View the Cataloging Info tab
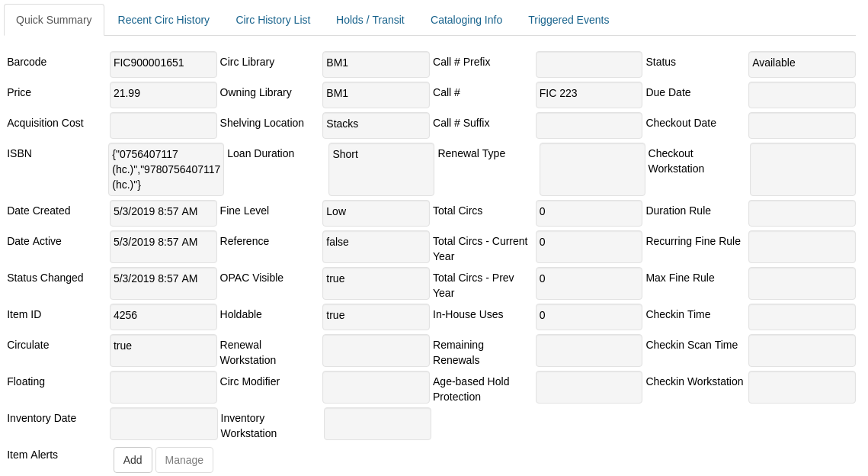This screenshot has height=476, width=868. pyautogui.click(x=466, y=20)
